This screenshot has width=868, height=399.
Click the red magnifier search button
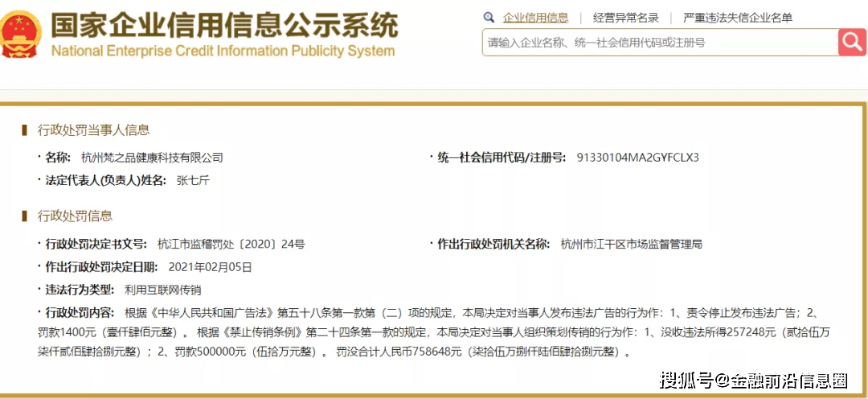coord(851,42)
